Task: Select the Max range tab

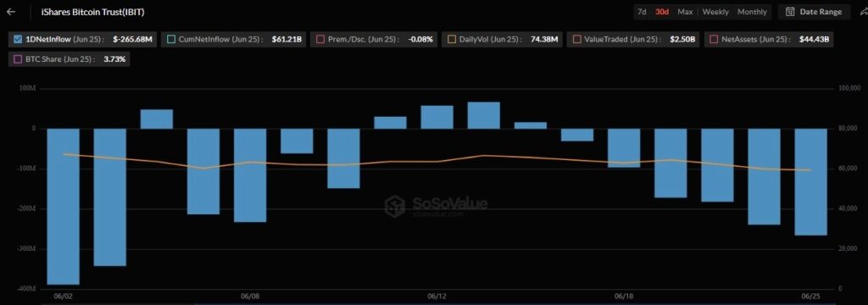Action: 685,12
